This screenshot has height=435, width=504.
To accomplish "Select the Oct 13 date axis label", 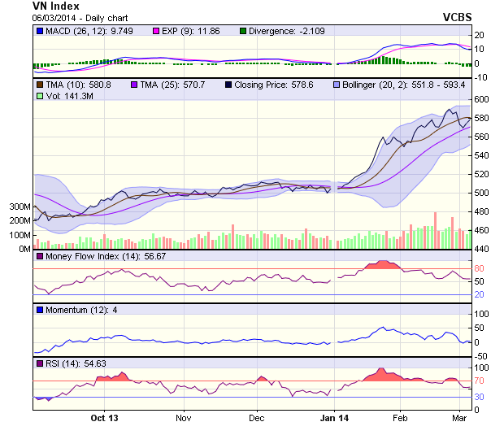I will [104, 418].
